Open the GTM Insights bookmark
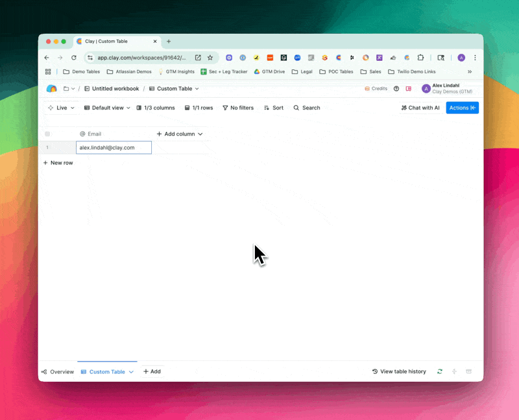 click(176, 71)
